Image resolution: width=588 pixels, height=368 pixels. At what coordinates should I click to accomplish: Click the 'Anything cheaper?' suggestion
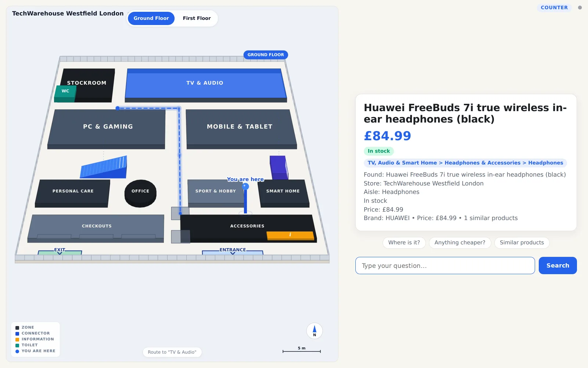click(x=460, y=243)
